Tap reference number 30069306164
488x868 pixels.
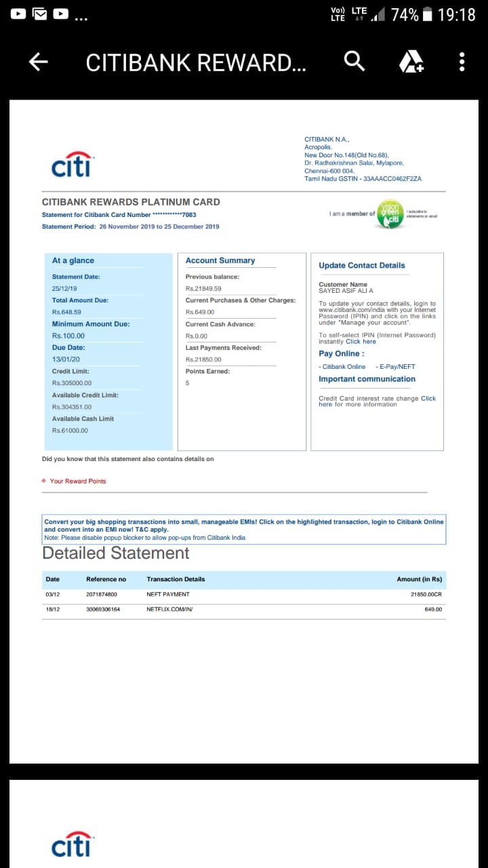pos(103,610)
